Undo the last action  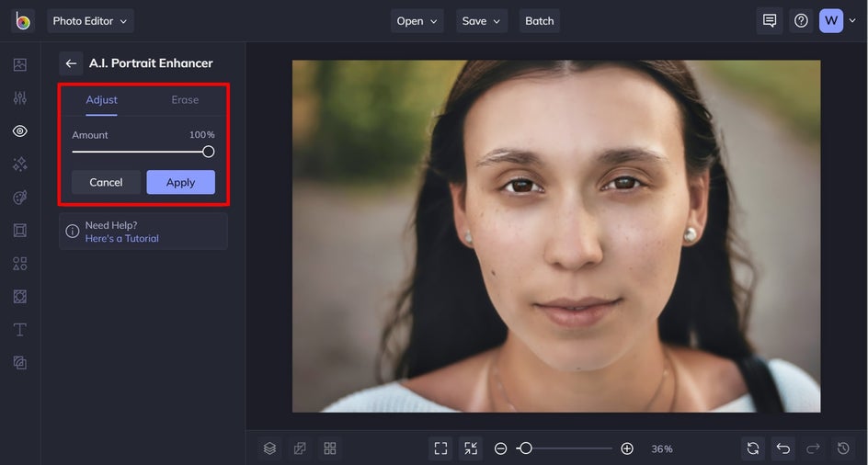[x=782, y=448]
